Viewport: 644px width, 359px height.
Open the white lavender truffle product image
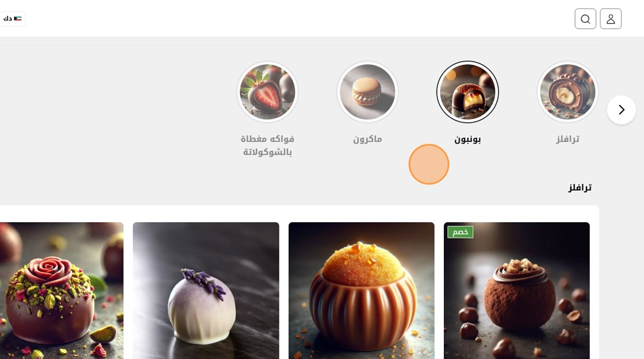206,291
